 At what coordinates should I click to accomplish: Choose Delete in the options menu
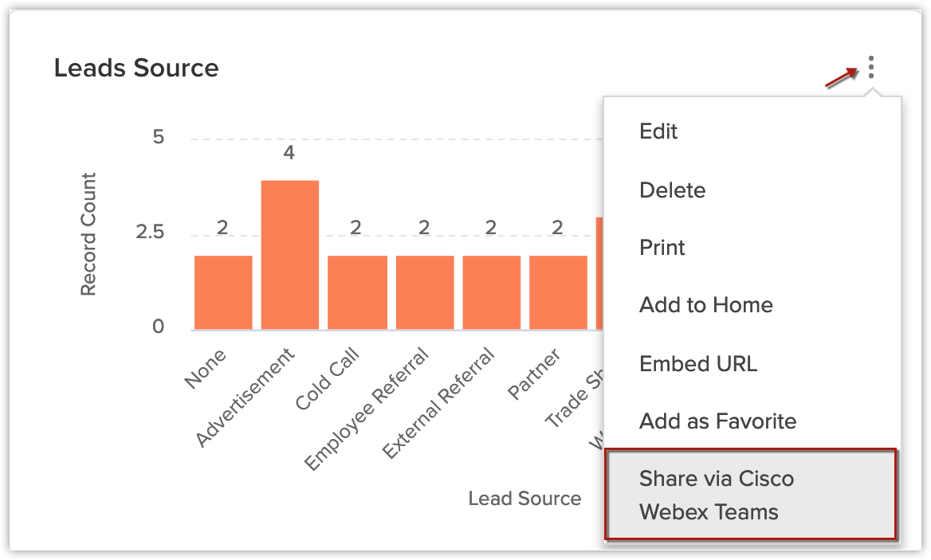(x=672, y=190)
